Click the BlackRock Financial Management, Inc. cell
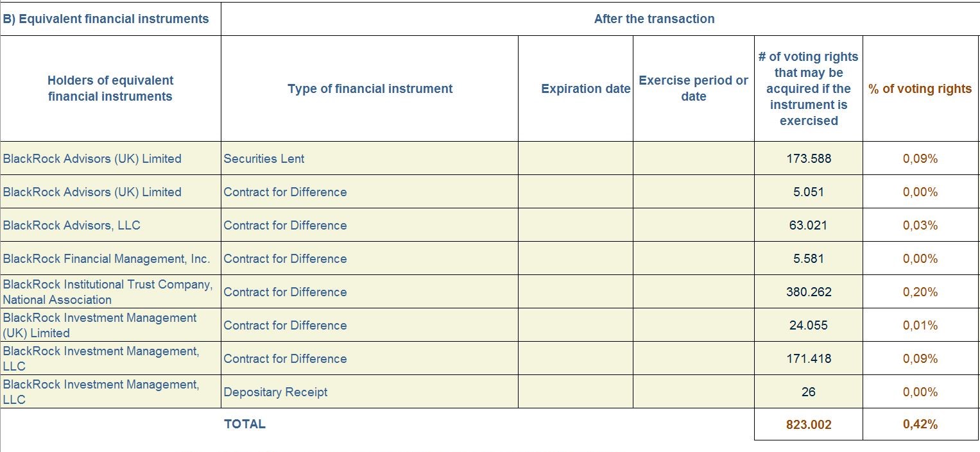The width and height of the screenshot is (980, 452). (x=110, y=258)
